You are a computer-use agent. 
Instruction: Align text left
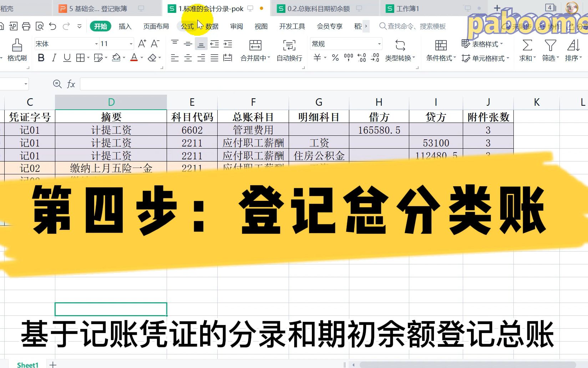pos(175,58)
